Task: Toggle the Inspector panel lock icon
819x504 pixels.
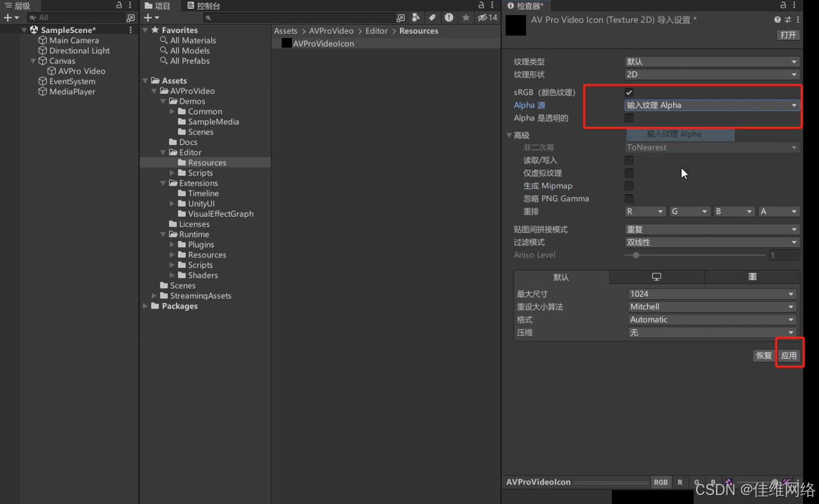Action: coord(783,6)
